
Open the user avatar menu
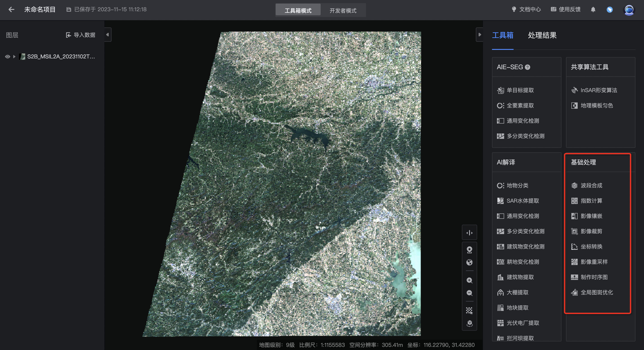click(x=629, y=10)
